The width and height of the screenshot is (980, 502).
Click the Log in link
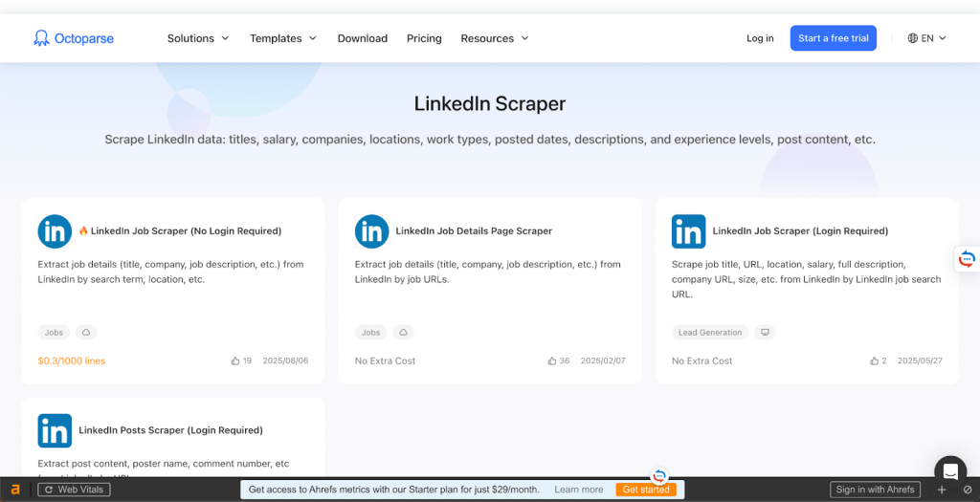760,38
